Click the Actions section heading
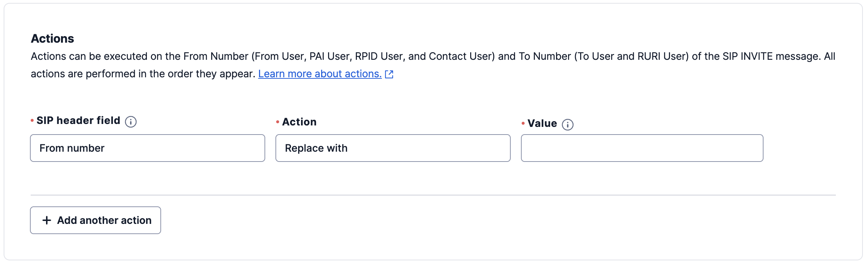 (53, 39)
